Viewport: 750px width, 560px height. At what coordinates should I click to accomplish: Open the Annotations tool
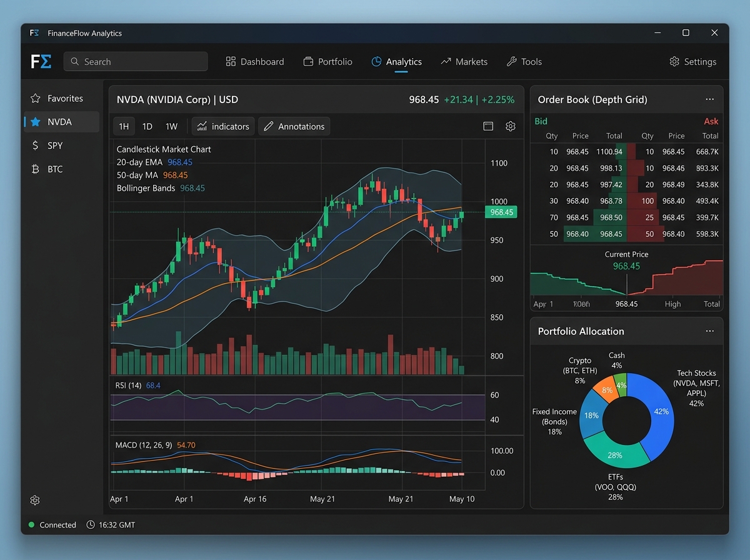(294, 126)
